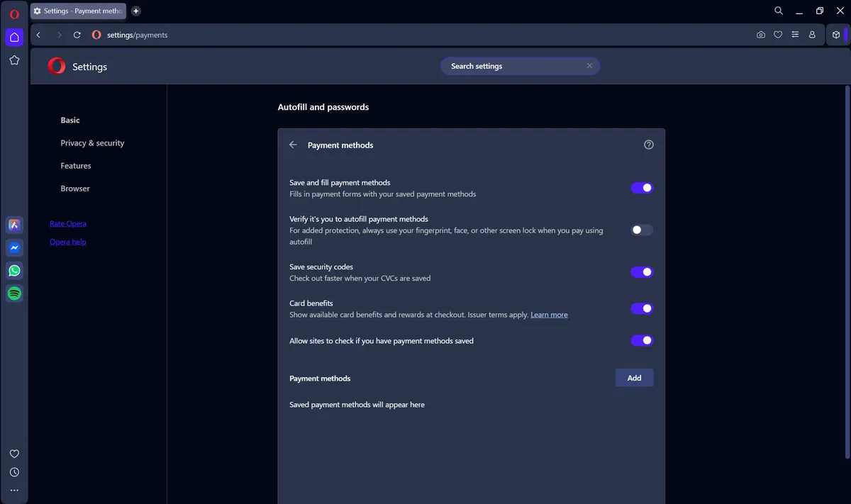The width and height of the screenshot is (851, 504).
Task: Open Aria AI sidebar icon
Action: click(x=14, y=225)
